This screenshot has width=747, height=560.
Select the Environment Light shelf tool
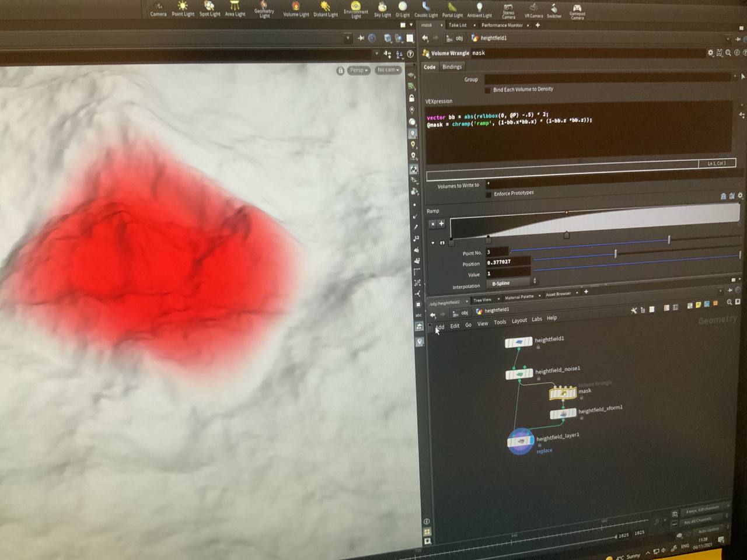click(355, 10)
